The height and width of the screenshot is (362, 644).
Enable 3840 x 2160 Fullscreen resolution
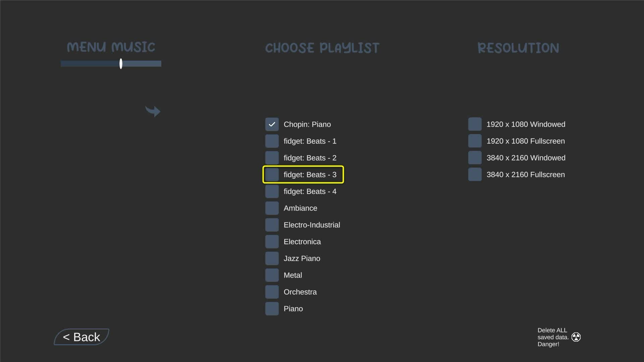click(475, 175)
